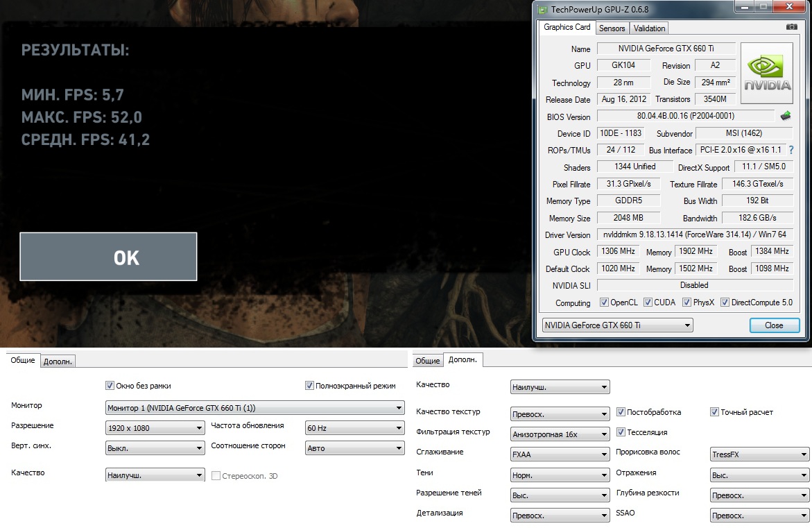Toggle the Тесселяция checkbox
The height and width of the screenshot is (528, 812).
[x=621, y=432]
